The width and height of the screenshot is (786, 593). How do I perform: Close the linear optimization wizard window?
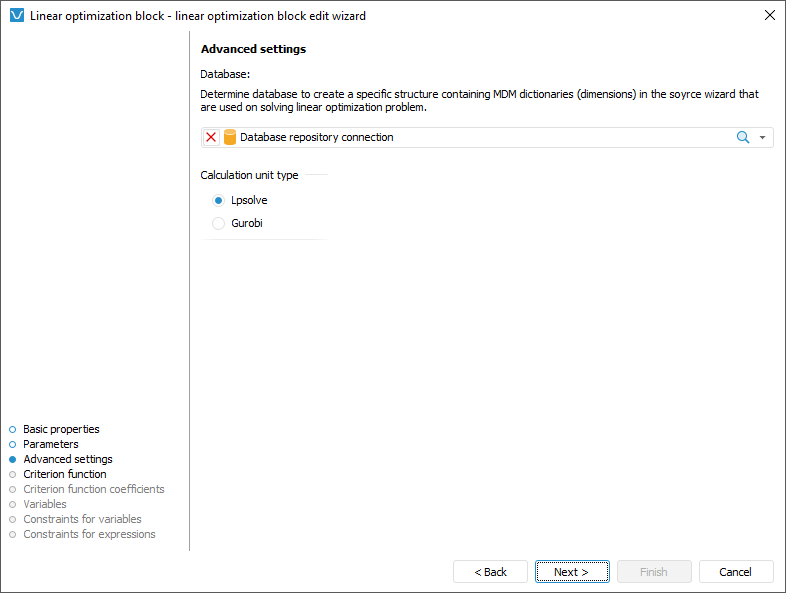(769, 15)
